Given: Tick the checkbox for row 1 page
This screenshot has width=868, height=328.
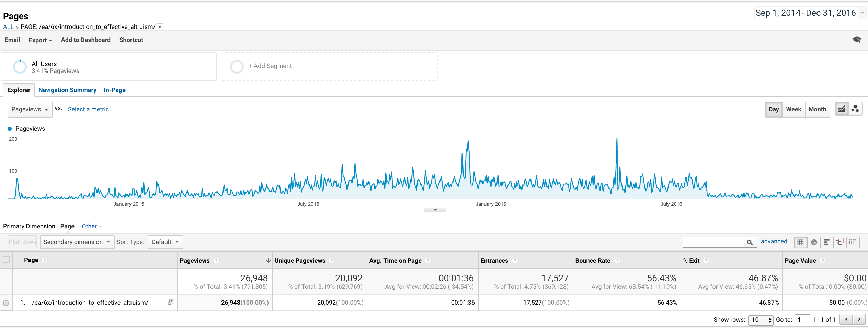Looking at the screenshot, I should (6, 303).
